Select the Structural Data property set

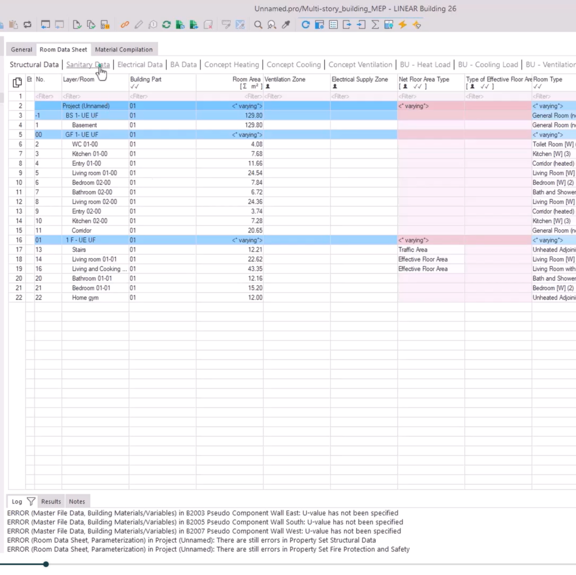coord(34,65)
